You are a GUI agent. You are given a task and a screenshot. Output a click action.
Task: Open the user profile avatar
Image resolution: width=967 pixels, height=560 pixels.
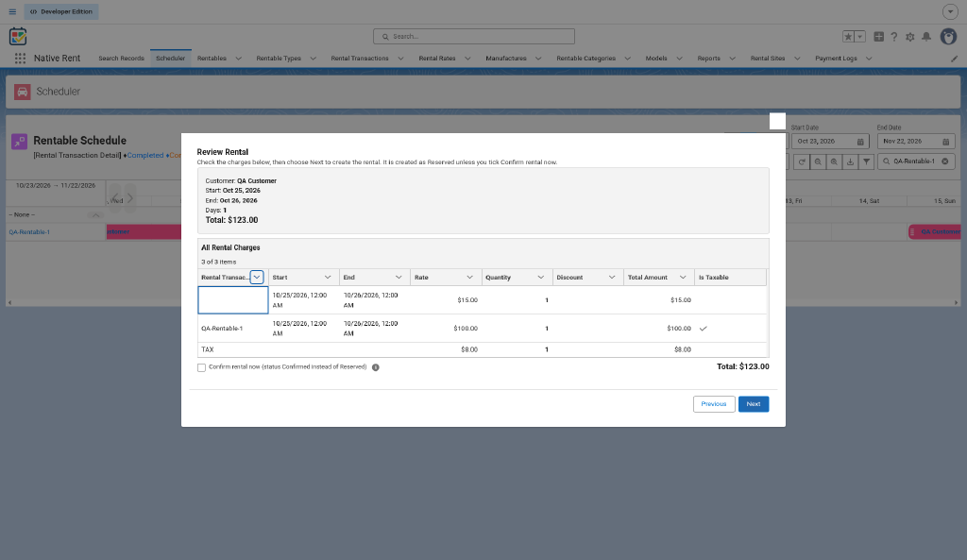948,37
